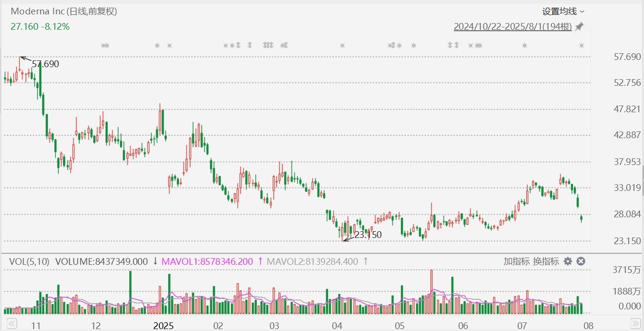Select the 04 month marker on time axis
644x331 pixels.
[x=337, y=326]
